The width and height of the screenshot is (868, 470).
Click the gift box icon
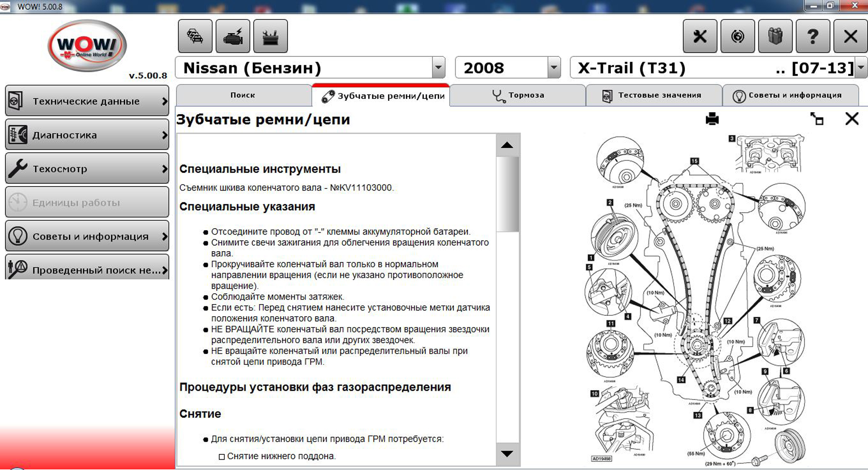point(775,36)
